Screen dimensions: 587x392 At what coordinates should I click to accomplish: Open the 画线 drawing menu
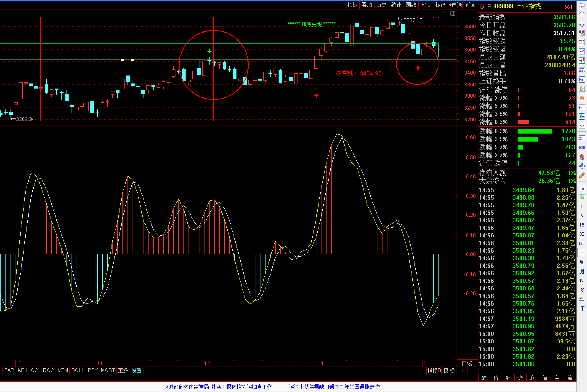point(411,5)
